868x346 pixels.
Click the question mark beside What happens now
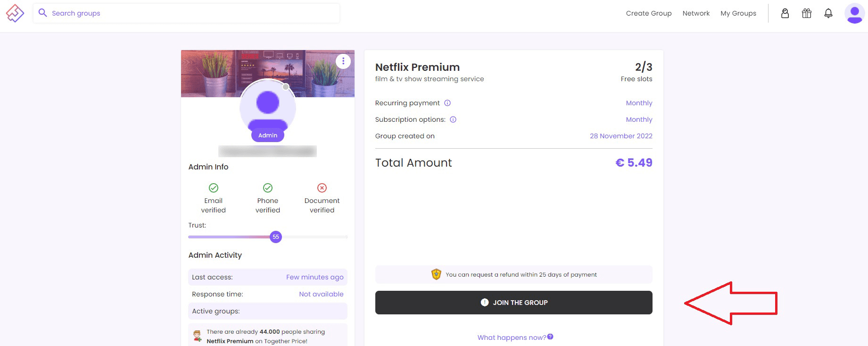pyautogui.click(x=550, y=337)
